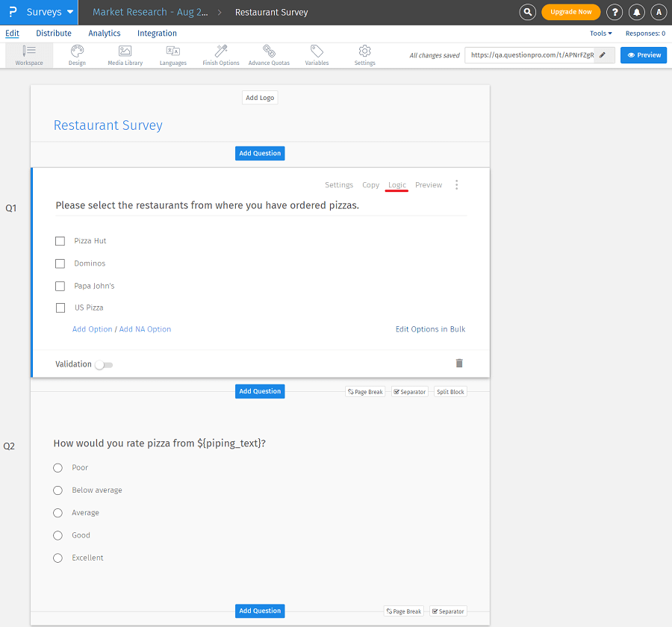
Task: Open the Design section
Action: coord(76,55)
